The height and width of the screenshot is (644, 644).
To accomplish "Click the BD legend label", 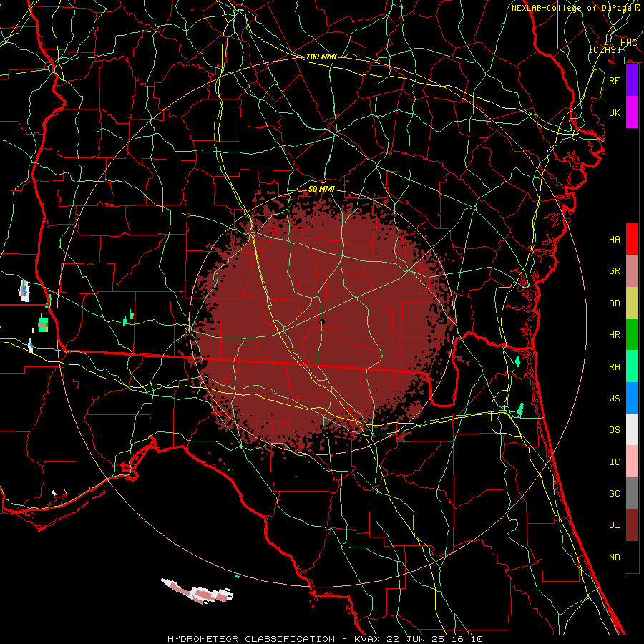I will pos(615,303).
